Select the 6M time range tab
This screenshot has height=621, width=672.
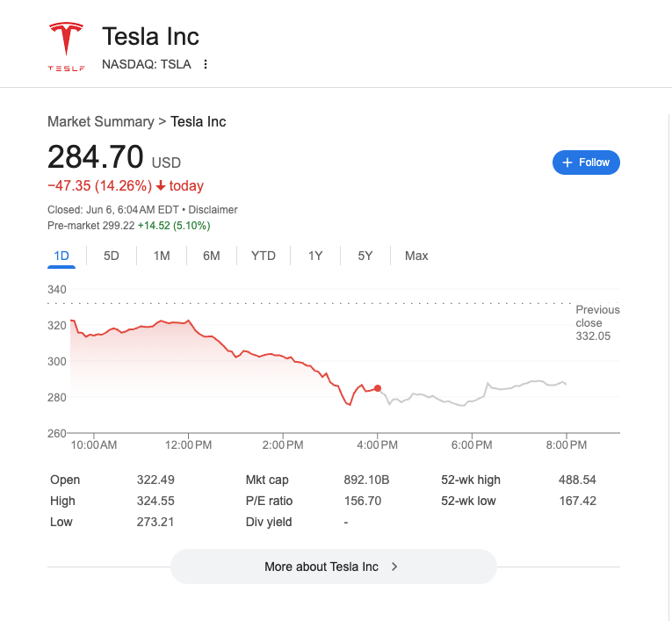click(x=212, y=256)
